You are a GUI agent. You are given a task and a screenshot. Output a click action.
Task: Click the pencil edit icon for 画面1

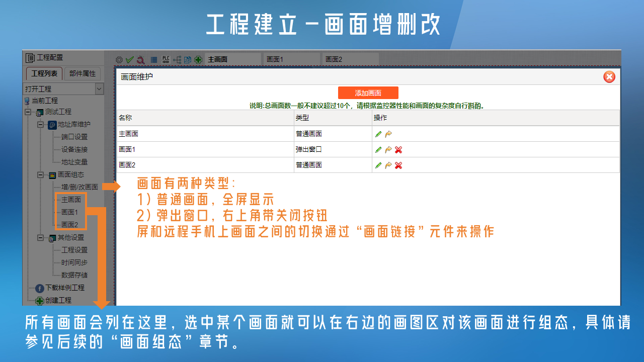(x=378, y=150)
